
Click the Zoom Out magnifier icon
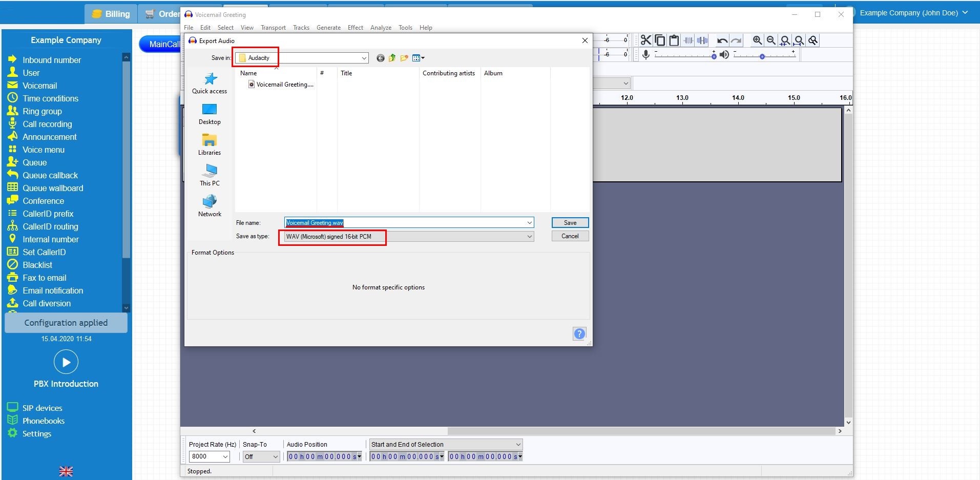tap(771, 40)
